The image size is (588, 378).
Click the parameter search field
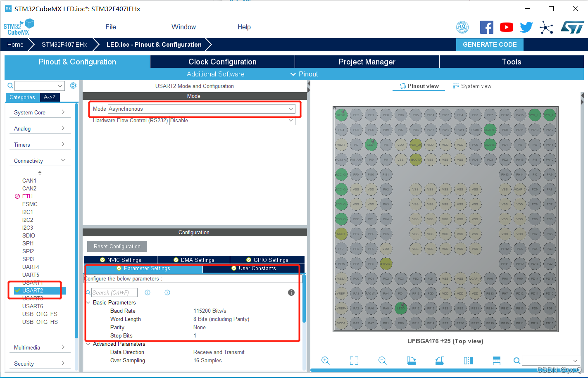click(x=114, y=292)
